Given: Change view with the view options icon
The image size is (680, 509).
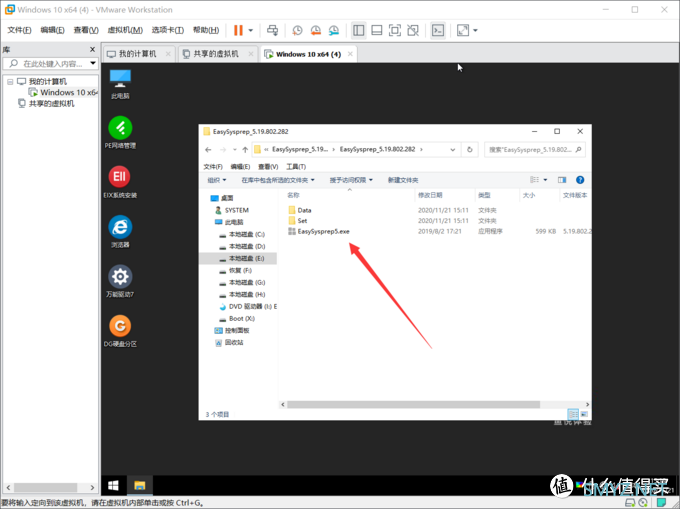Looking at the screenshot, I should [534, 179].
